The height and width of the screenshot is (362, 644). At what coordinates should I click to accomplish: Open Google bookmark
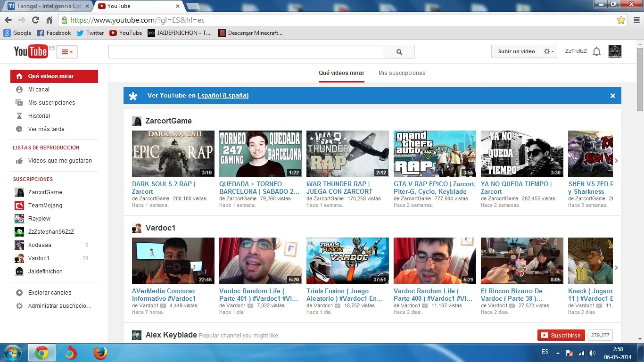click(x=18, y=33)
